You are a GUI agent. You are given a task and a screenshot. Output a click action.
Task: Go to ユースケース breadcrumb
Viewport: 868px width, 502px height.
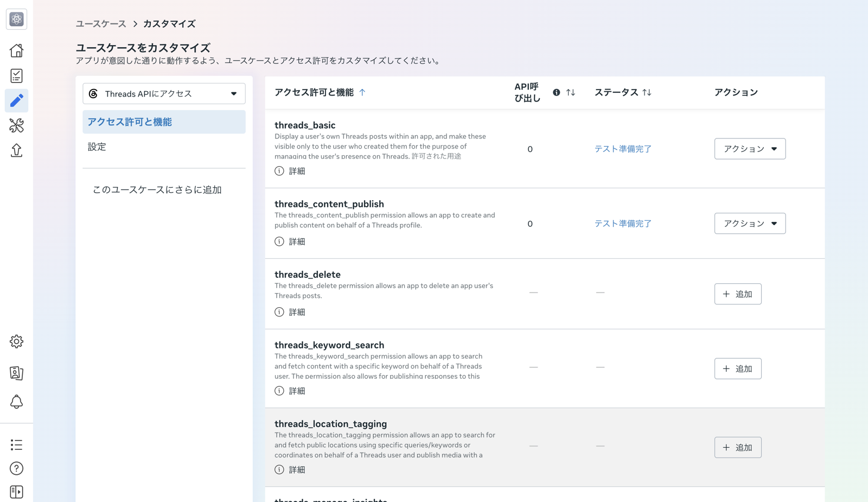coord(101,24)
